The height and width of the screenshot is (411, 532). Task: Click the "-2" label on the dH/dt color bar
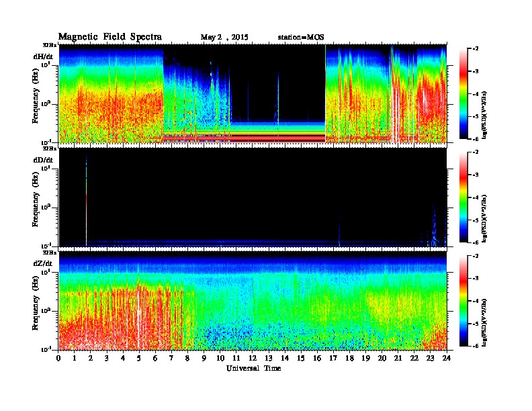[476, 49]
